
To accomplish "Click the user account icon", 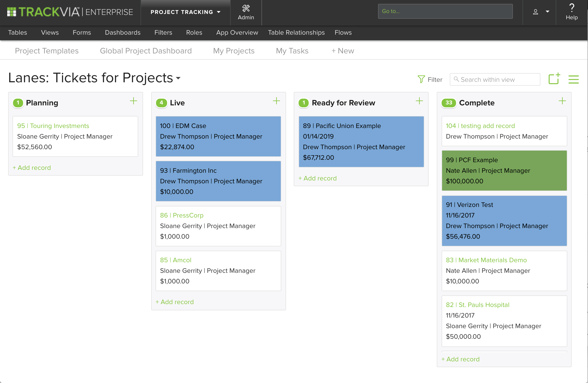I will [x=535, y=12].
